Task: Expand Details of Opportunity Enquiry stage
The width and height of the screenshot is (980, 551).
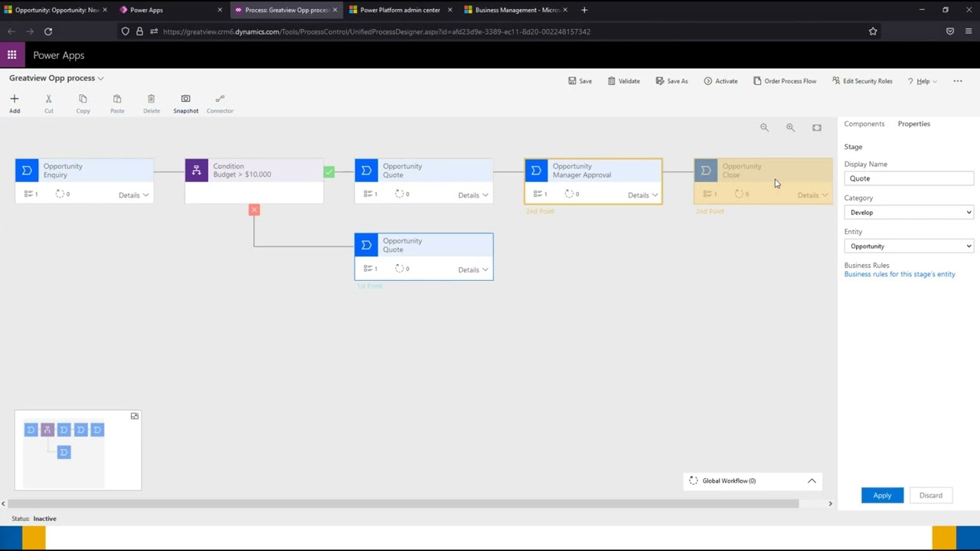Action: [133, 195]
